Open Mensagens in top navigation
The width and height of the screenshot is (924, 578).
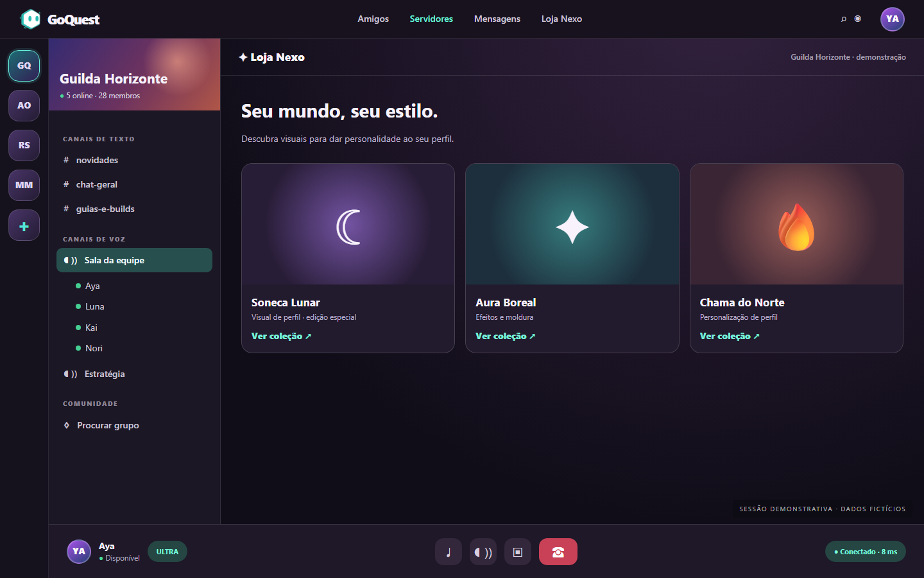[x=497, y=19]
